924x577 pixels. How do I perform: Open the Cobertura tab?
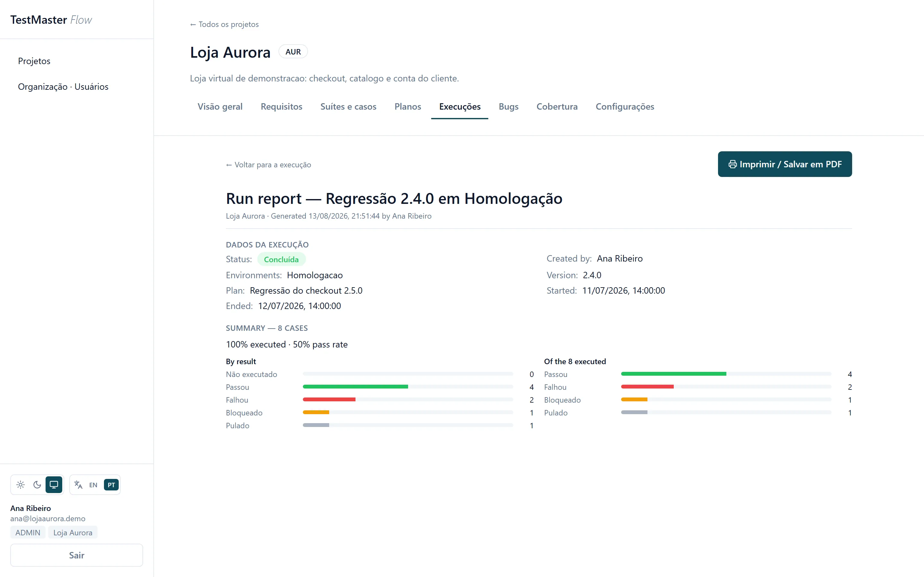(x=557, y=106)
